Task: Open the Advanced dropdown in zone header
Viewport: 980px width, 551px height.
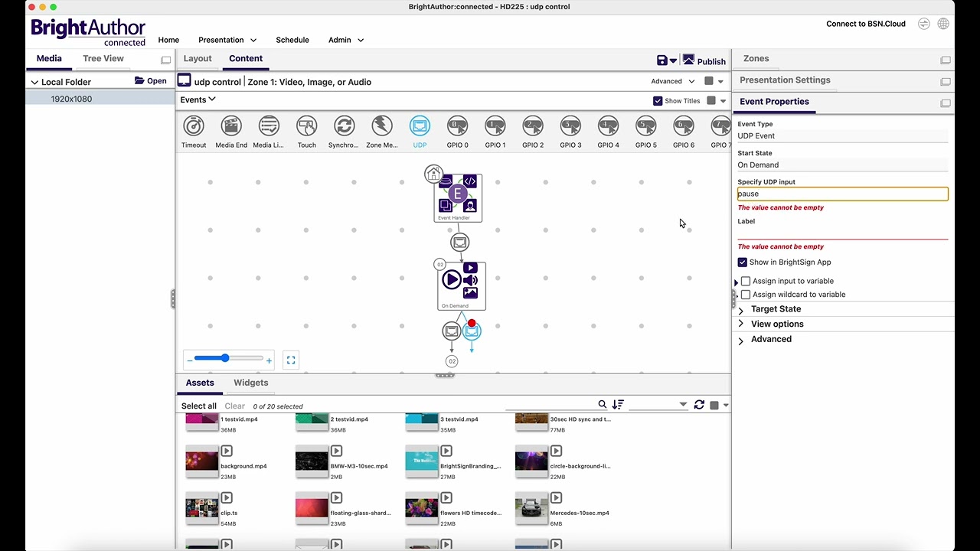Action: pos(673,81)
